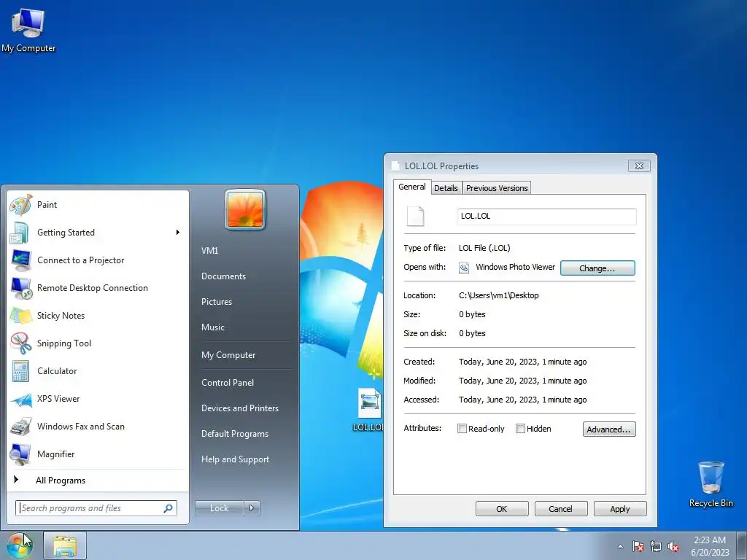Viewport: 747px width, 560px height.
Task: Expand All Programs list
Action: (98, 480)
